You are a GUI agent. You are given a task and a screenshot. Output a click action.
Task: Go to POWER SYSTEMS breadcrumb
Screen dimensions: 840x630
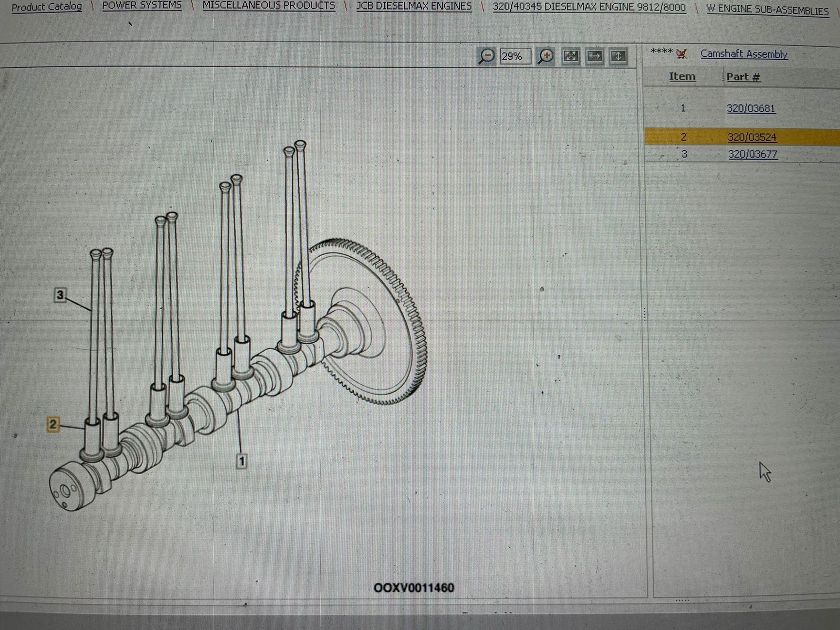click(x=142, y=6)
